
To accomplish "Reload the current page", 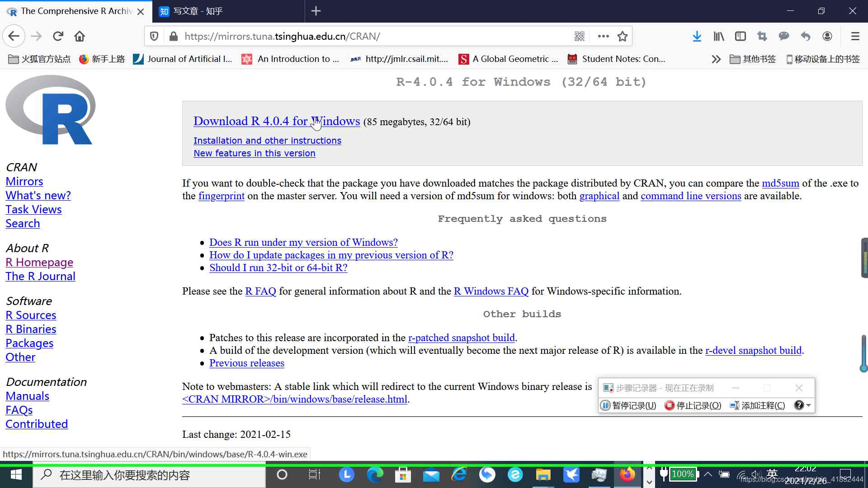I will tap(58, 36).
